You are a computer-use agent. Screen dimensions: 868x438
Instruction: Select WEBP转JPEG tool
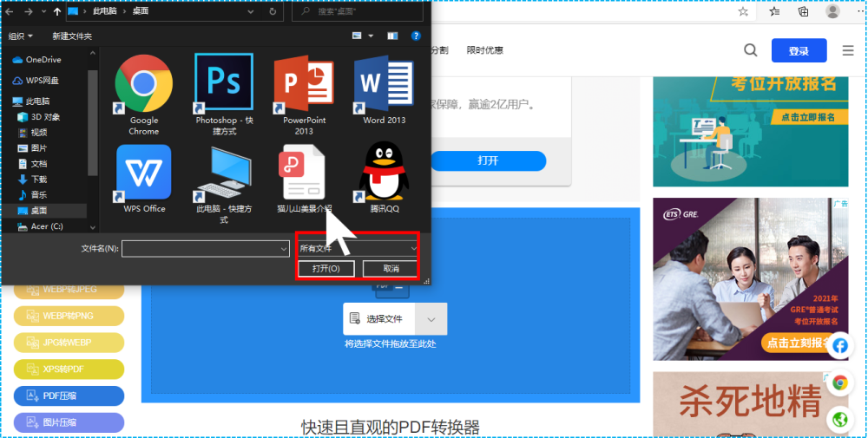(x=69, y=289)
